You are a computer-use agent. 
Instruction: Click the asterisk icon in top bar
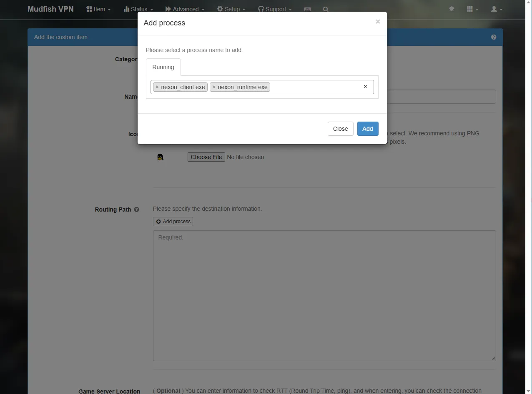tap(452, 9)
